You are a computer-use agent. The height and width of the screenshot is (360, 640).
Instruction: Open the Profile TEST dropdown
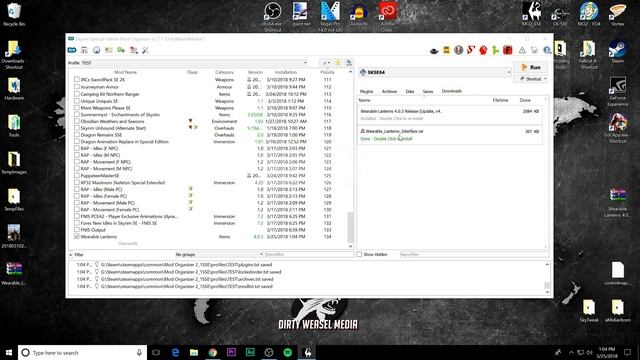[x=194, y=63]
